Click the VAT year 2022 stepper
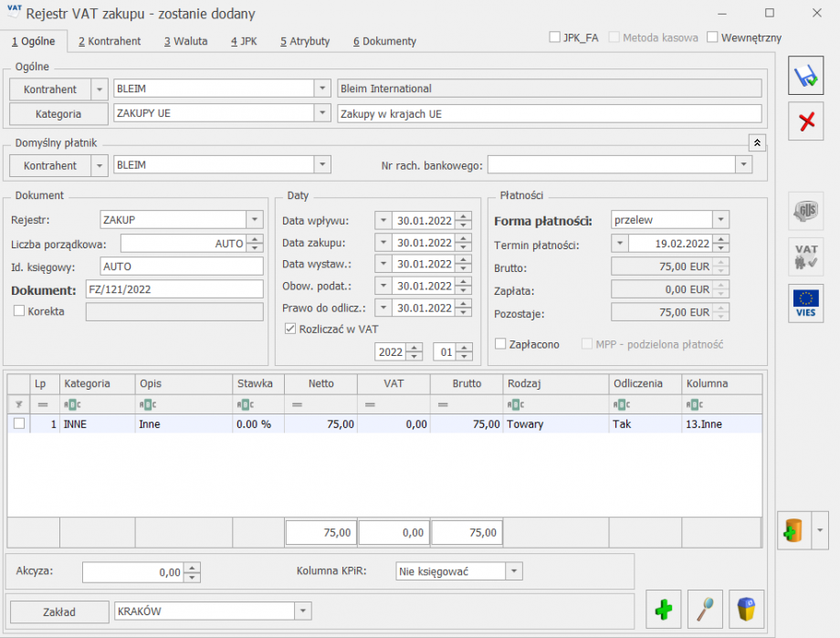 click(x=415, y=351)
